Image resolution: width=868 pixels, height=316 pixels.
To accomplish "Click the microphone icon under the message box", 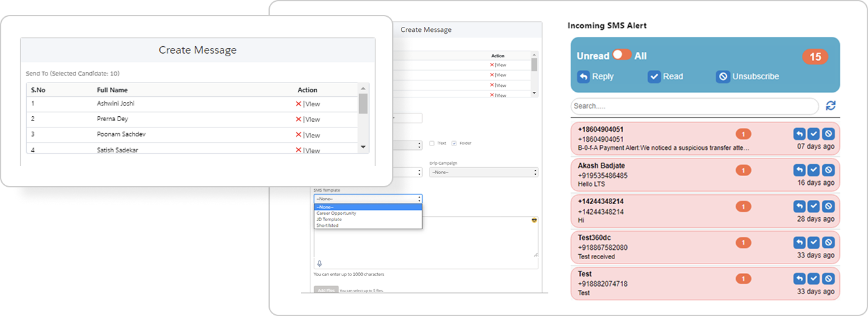I will pyautogui.click(x=320, y=264).
